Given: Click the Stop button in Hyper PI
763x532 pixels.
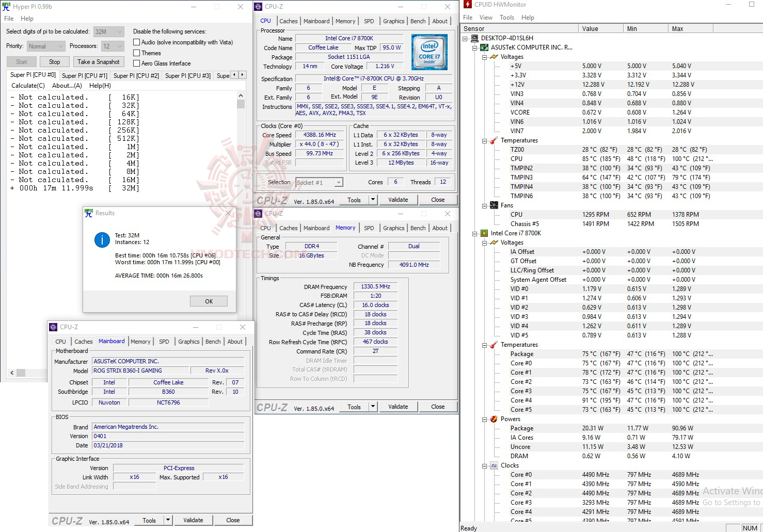Looking at the screenshot, I should 54,62.
